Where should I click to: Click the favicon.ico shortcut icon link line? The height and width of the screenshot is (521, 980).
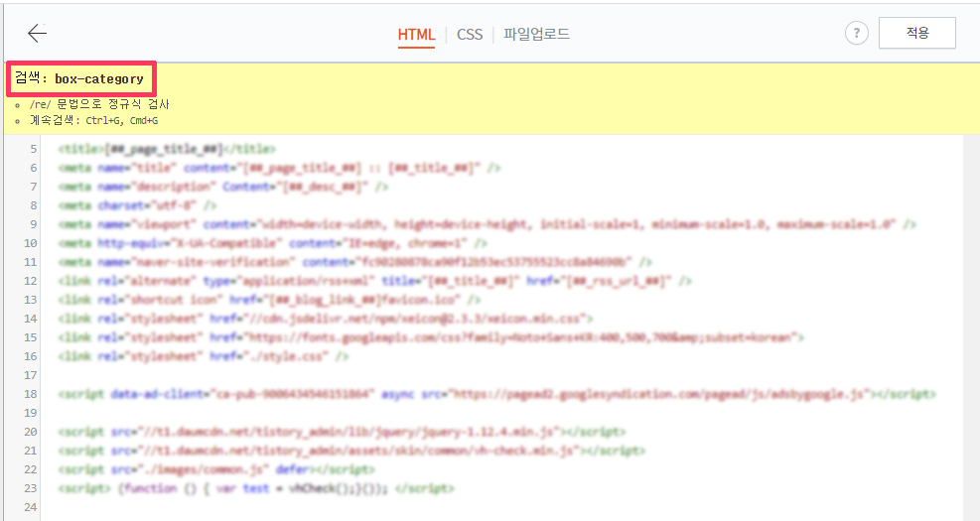pyautogui.click(x=269, y=300)
